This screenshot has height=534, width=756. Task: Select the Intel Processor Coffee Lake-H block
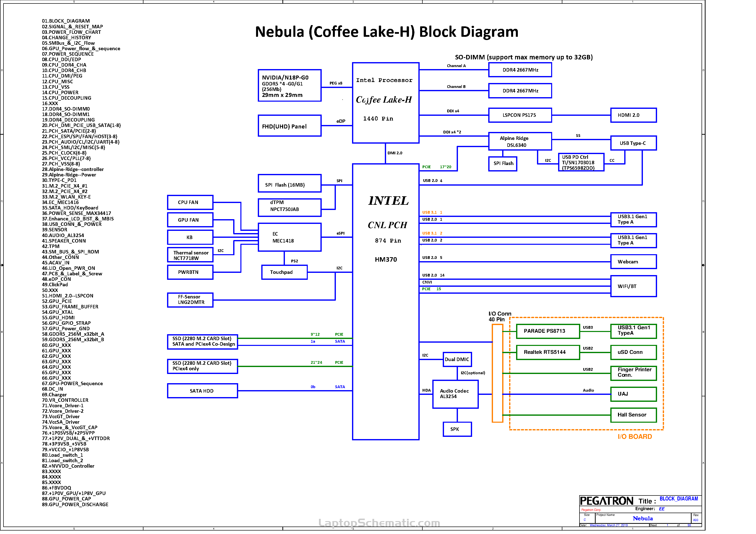386,103
